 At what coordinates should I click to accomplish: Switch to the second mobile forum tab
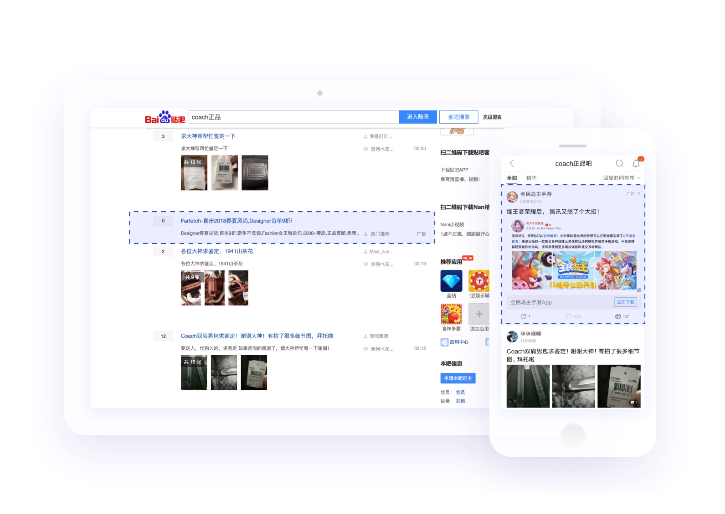pos(531,178)
